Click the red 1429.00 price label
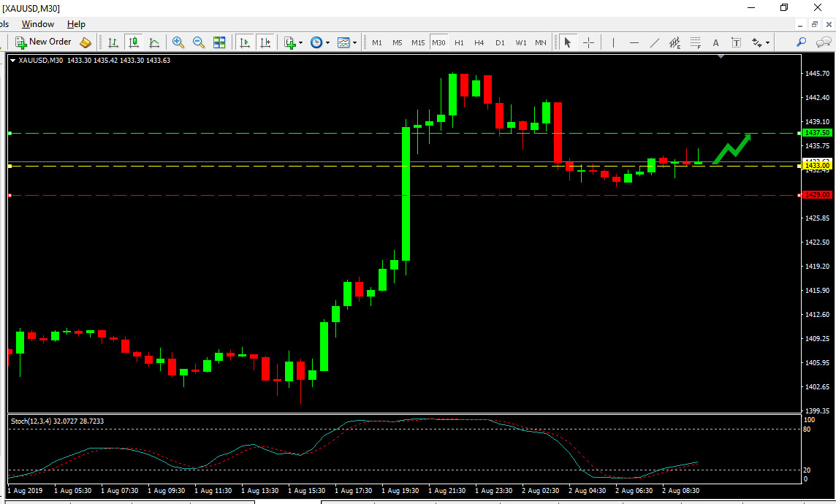836x504 pixels. pos(817,195)
